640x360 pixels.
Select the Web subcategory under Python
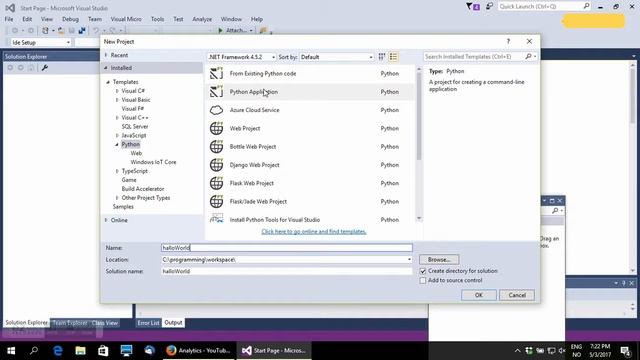[136, 153]
